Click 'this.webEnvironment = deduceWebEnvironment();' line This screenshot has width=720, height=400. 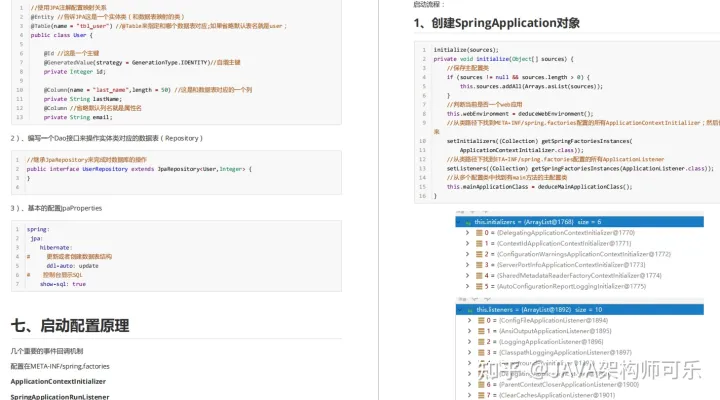tap(520, 114)
